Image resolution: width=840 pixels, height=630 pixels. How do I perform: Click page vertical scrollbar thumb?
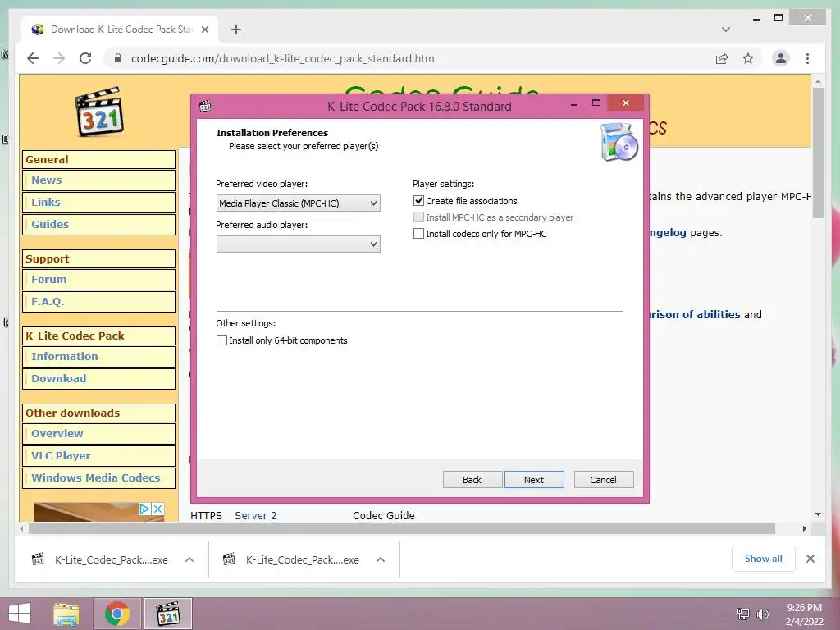pyautogui.click(x=818, y=153)
